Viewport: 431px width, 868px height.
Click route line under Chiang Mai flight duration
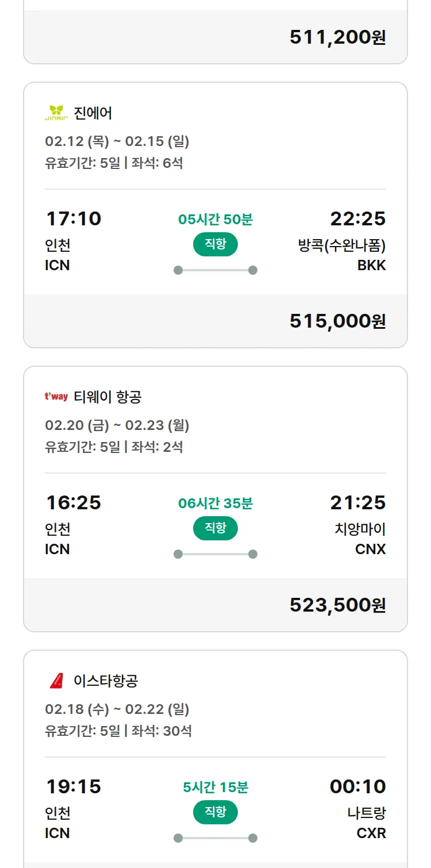click(x=215, y=554)
